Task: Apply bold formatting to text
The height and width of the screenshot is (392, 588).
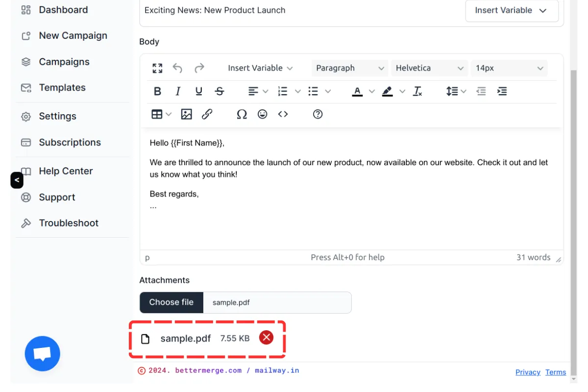Action: [x=157, y=91]
